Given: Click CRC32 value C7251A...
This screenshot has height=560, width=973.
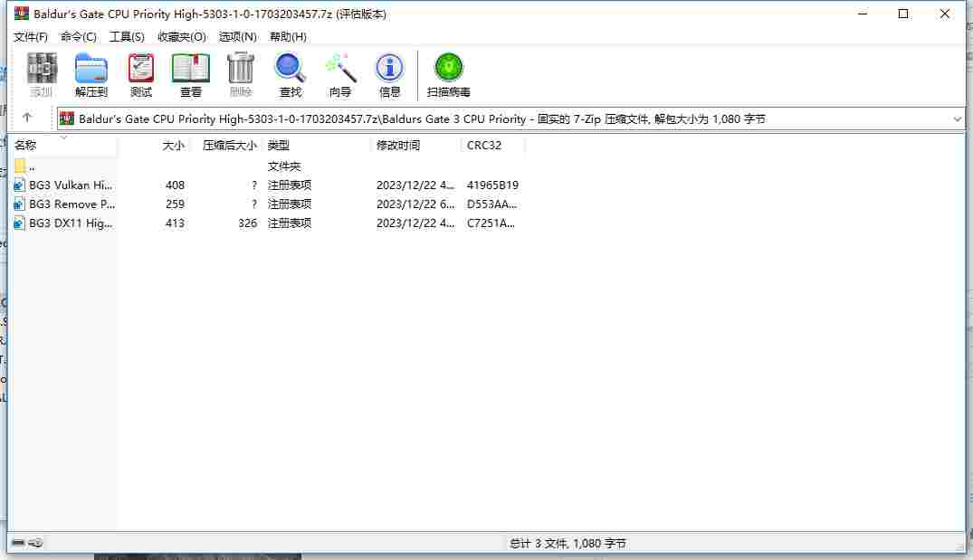Looking at the screenshot, I should coord(491,223).
